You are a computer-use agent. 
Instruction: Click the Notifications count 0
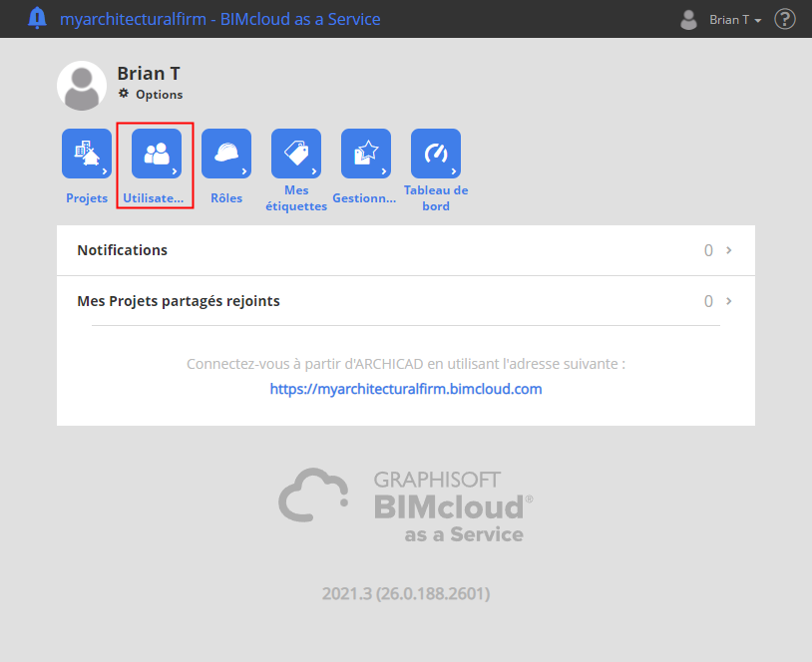click(708, 250)
